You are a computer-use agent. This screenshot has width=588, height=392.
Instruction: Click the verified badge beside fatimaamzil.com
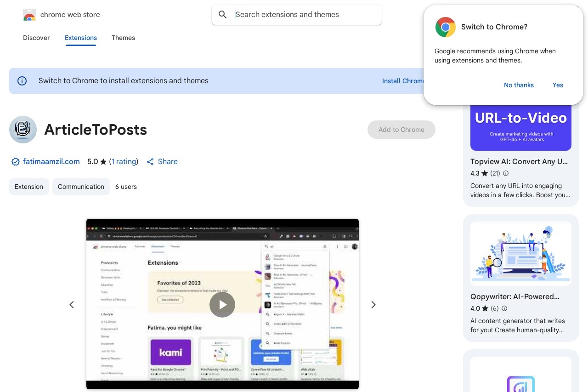click(16, 162)
